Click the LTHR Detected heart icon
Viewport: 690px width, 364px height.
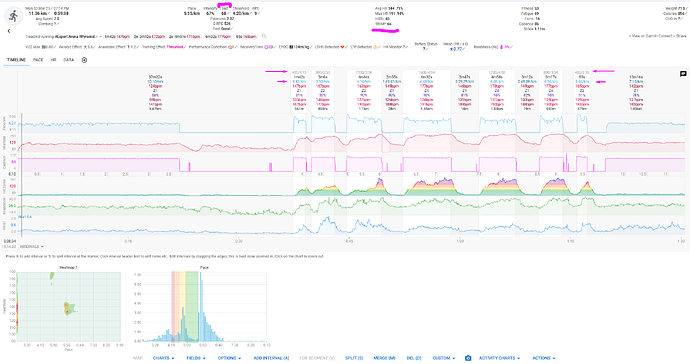point(342,47)
